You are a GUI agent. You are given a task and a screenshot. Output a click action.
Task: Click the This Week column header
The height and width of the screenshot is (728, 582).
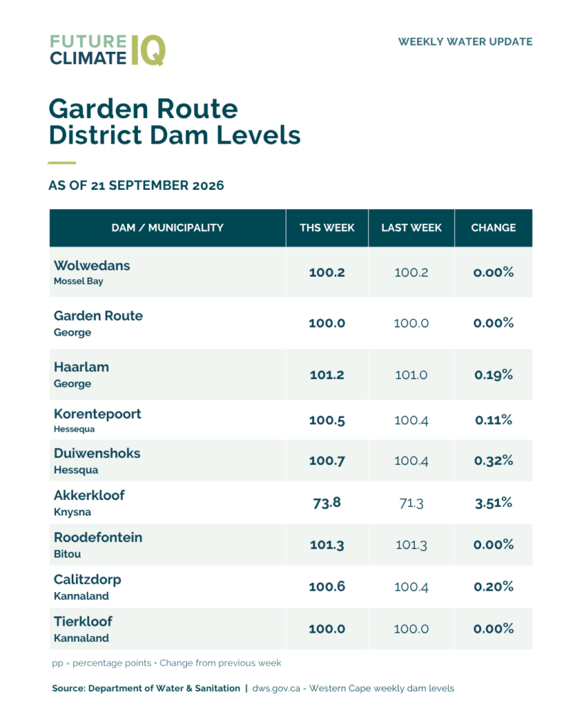327,227
